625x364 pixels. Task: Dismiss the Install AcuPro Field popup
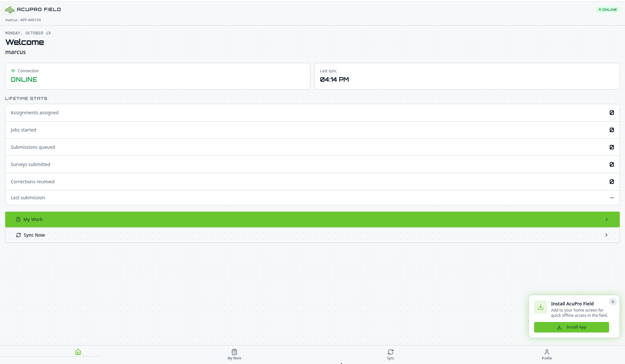pos(613,302)
